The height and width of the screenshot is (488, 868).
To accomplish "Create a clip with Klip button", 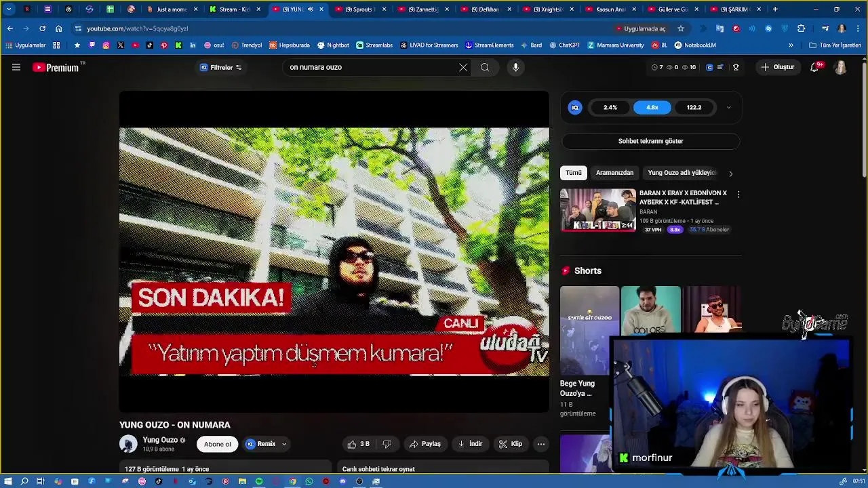I will (x=511, y=444).
